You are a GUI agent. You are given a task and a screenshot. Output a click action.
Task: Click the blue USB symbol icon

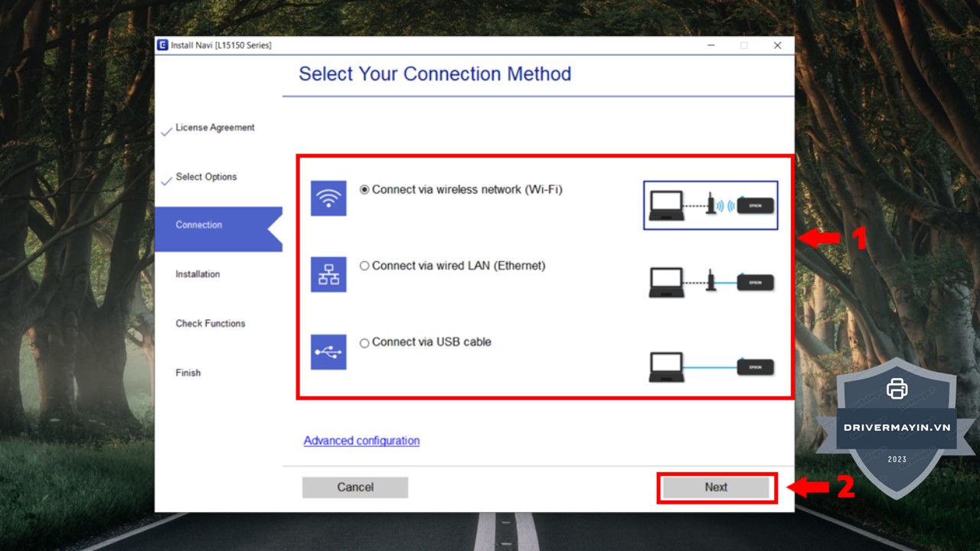coord(328,352)
